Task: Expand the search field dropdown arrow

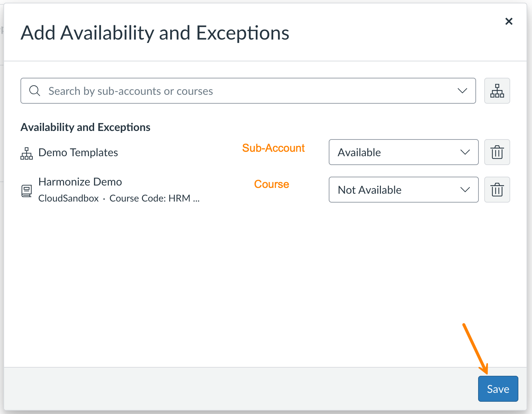Action: coord(462,91)
